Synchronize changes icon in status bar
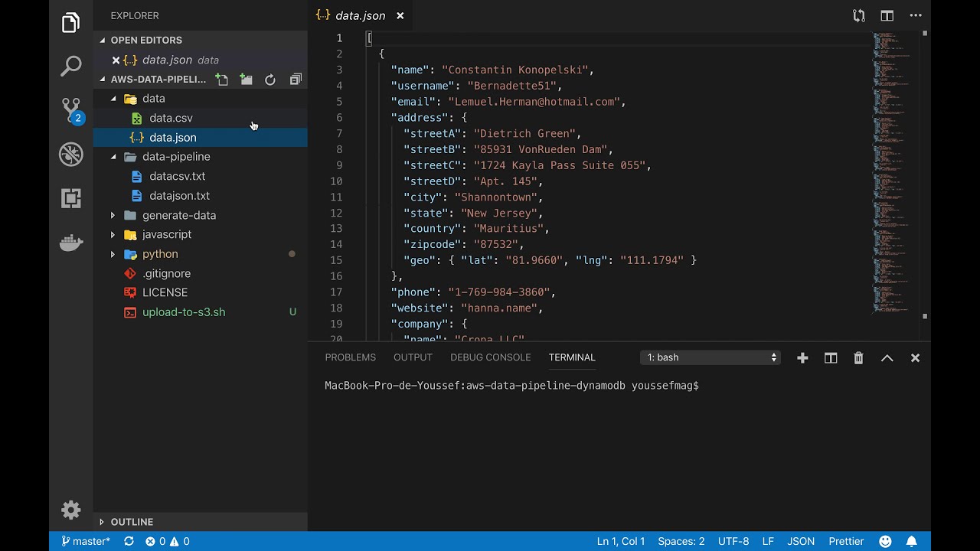Viewport: 980px width, 551px height. (129, 541)
